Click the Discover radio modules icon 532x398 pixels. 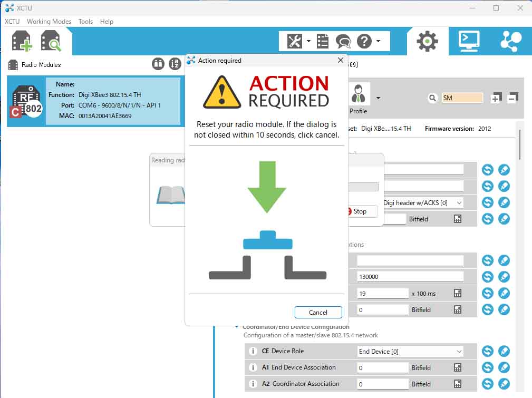[51, 41]
